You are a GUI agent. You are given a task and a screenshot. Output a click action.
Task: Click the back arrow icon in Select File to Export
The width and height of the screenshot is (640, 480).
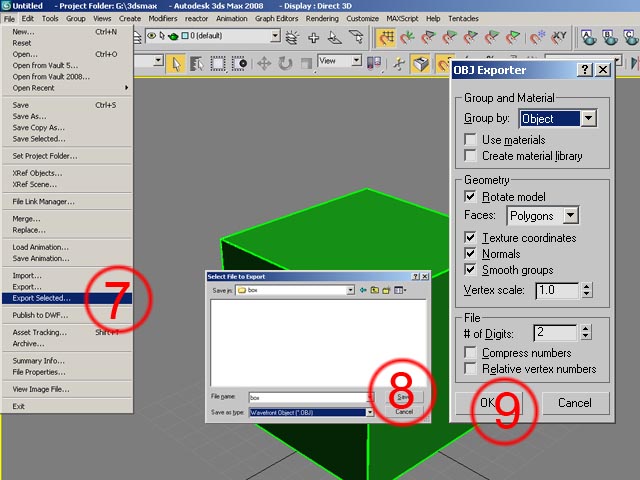363,290
